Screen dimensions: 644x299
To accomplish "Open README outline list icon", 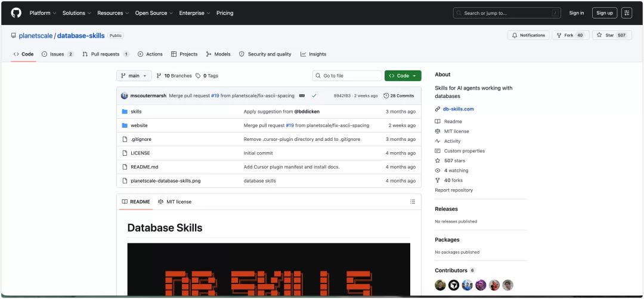I will click(413, 202).
